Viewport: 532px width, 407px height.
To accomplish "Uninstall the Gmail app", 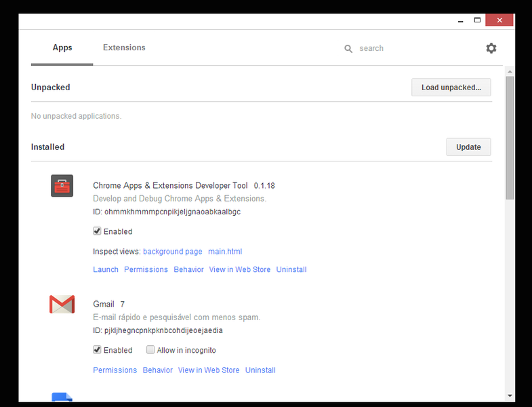I will [260, 370].
